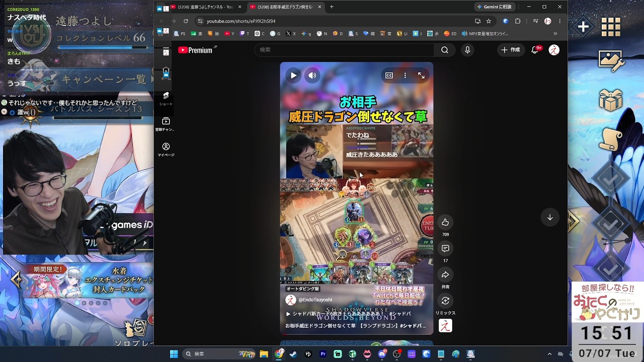Submit search with magnifier icon
The width and height of the screenshot is (644, 362).
click(x=445, y=50)
